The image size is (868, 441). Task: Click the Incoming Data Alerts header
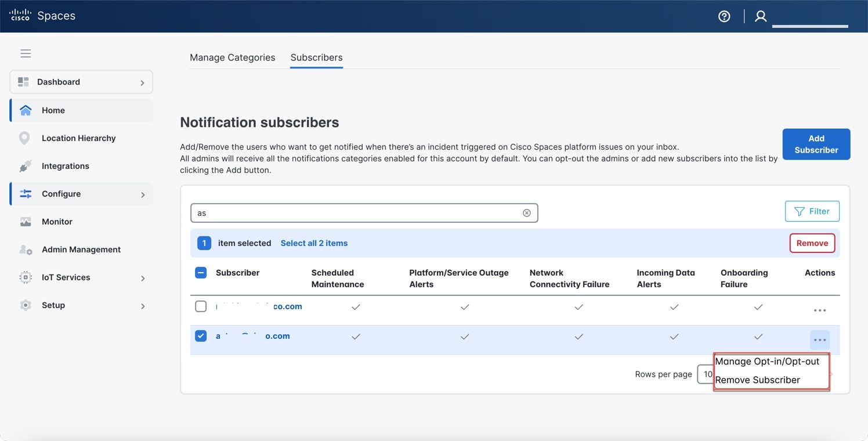[x=666, y=279]
